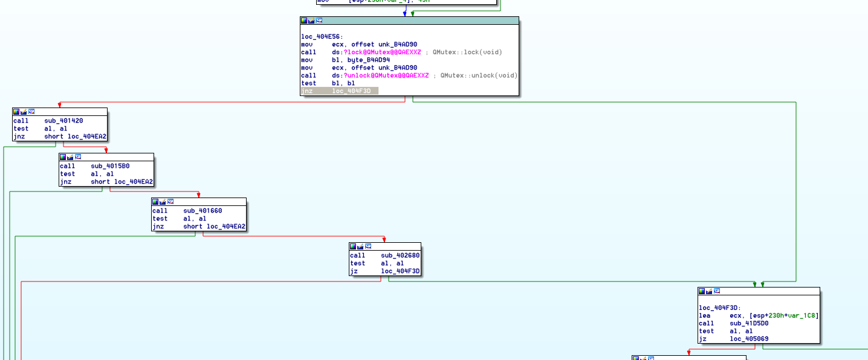This screenshot has height=360, width=868.
Task: Click loc_404EA2 in the sub_401660 block
Action: (226, 227)
